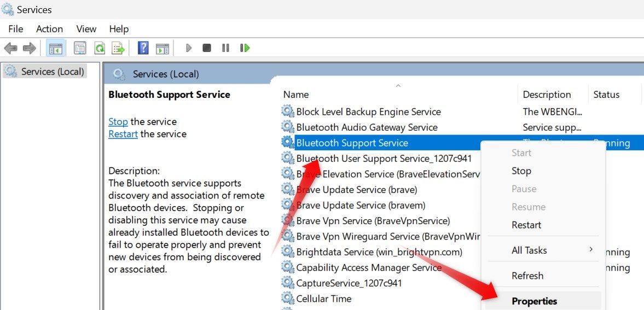The image size is (644, 310).
Task: Click the Stop the service link
Action: [x=118, y=121]
